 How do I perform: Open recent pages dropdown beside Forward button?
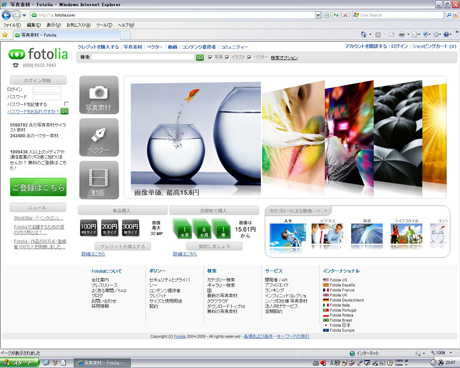tap(24, 15)
